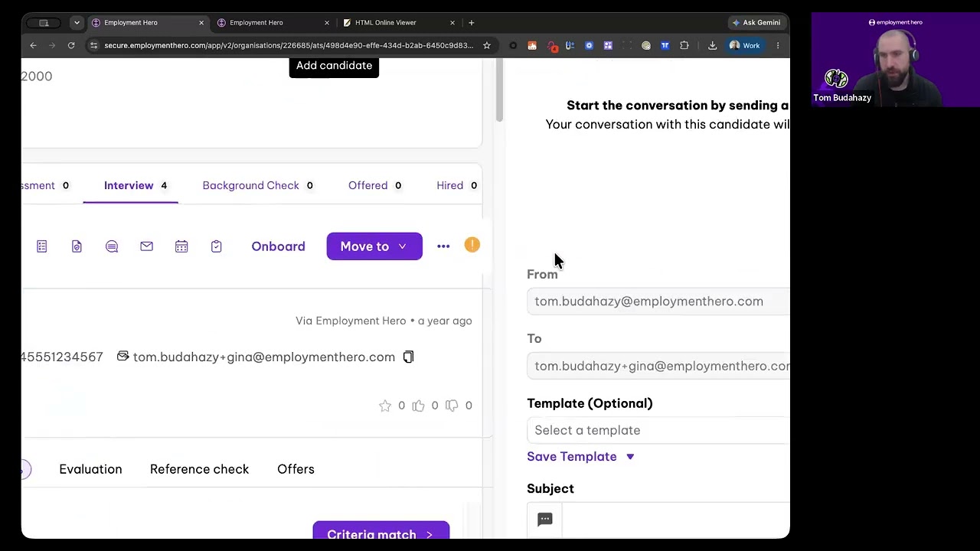Click the Onboard button
The width and height of the screenshot is (980, 551).
click(x=278, y=246)
